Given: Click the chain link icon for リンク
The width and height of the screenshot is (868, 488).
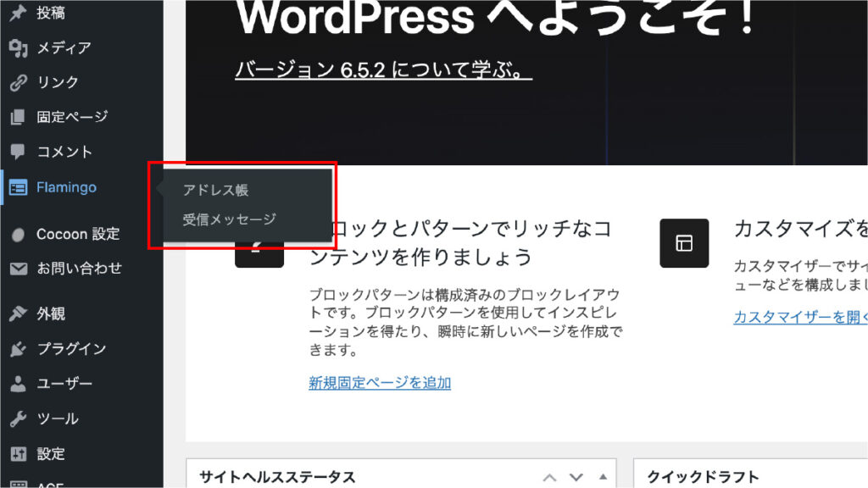Looking at the screenshot, I should point(18,83).
